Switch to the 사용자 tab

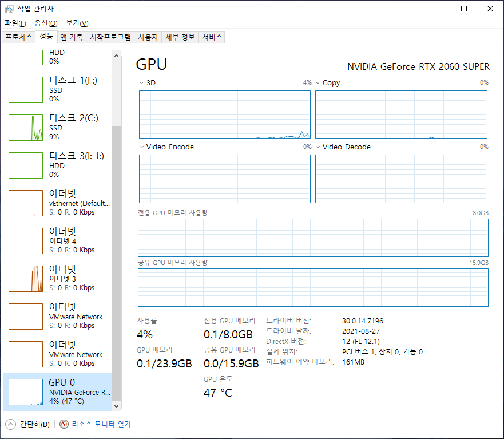148,37
